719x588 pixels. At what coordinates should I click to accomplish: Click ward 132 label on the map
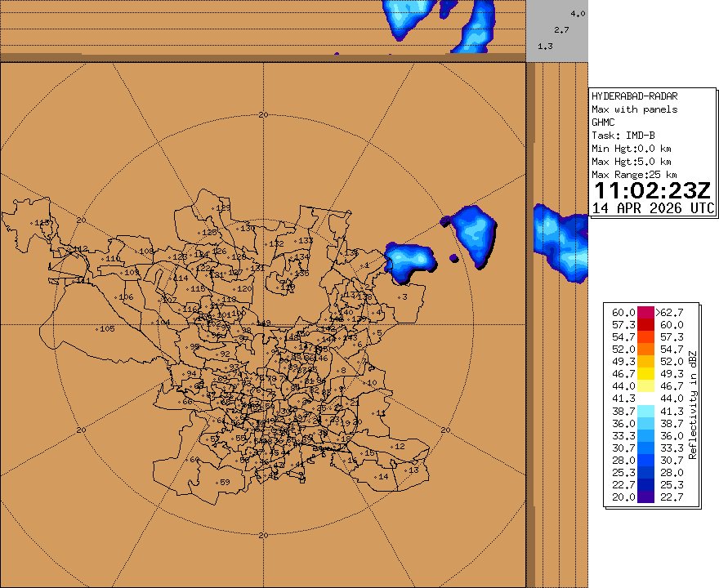(x=276, y=244)
